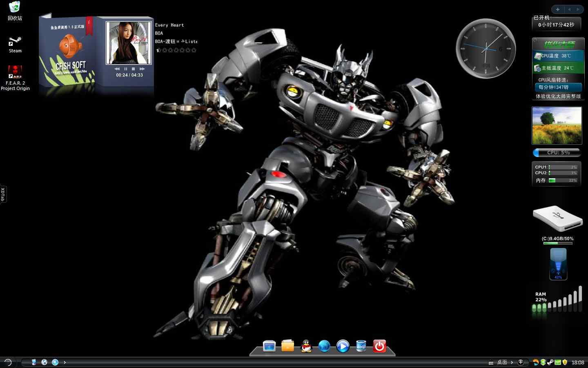
Task: Click the blue 42% wireless signal gadget
Action: (558, 264)
